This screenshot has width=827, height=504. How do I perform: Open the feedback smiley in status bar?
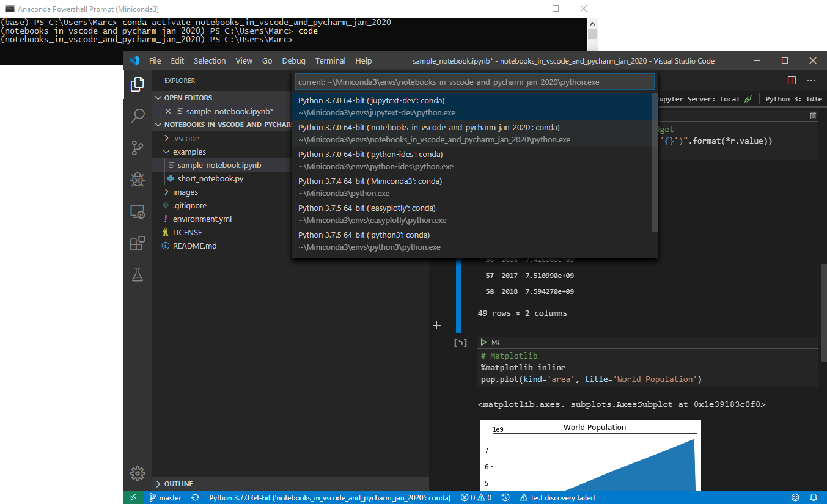795,497
